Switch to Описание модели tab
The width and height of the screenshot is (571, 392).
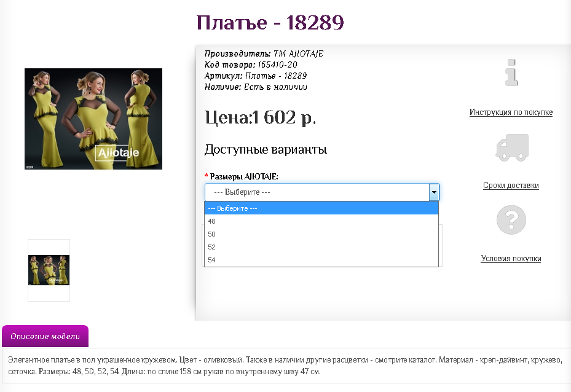pyautogui.click(x=45, y=336)
